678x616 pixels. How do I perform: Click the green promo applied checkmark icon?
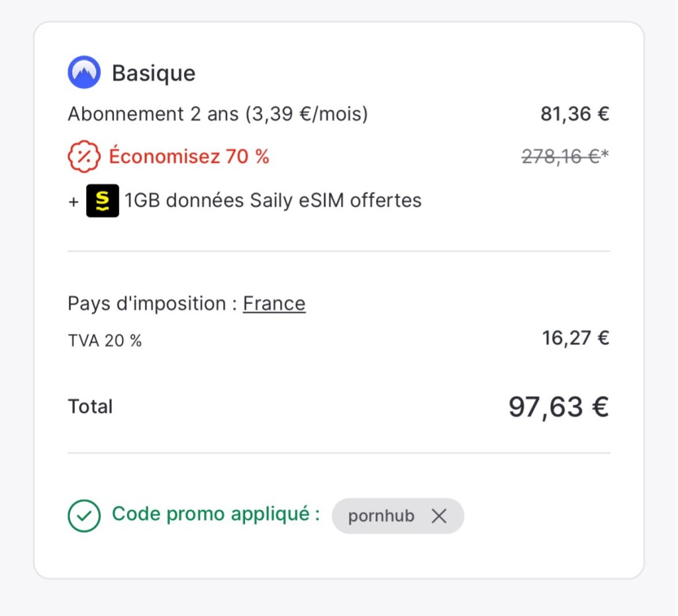point(84,515)
